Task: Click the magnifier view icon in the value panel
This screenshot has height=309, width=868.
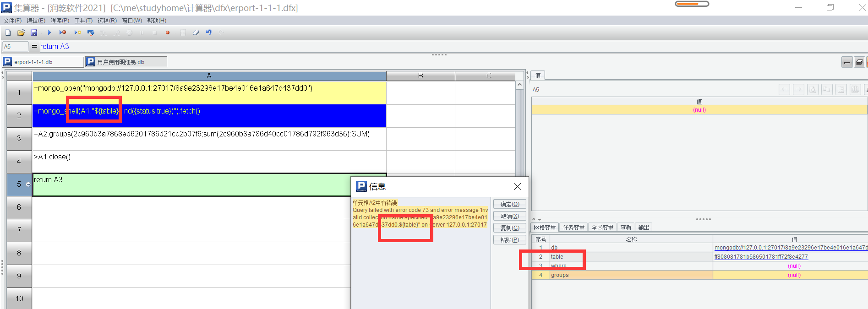Action: coord(813,89)
